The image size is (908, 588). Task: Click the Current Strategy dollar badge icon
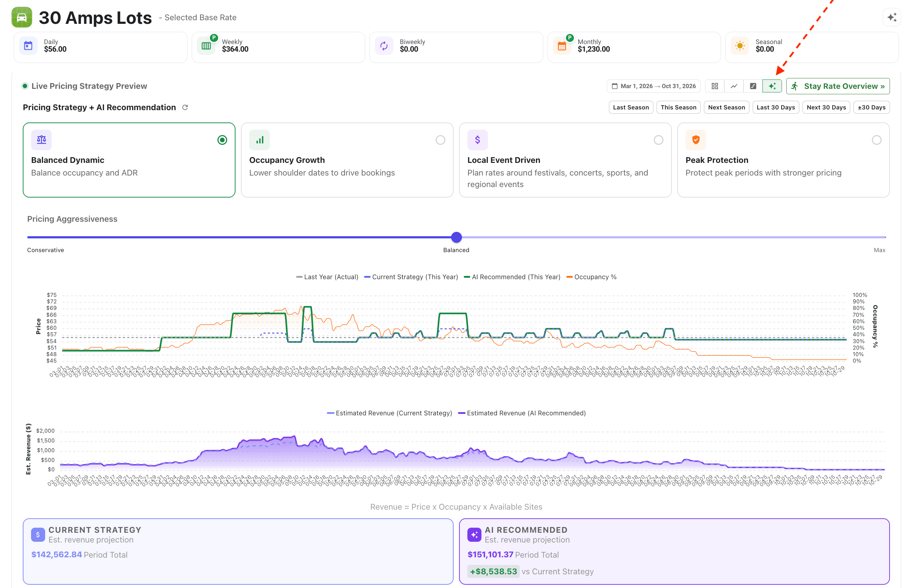38,535
